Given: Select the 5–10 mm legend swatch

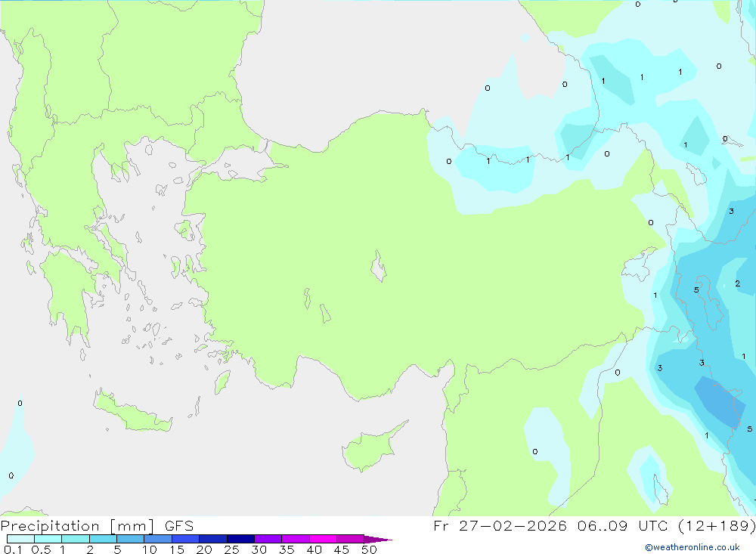Looking at the screenshot, I should pos(130,539).
